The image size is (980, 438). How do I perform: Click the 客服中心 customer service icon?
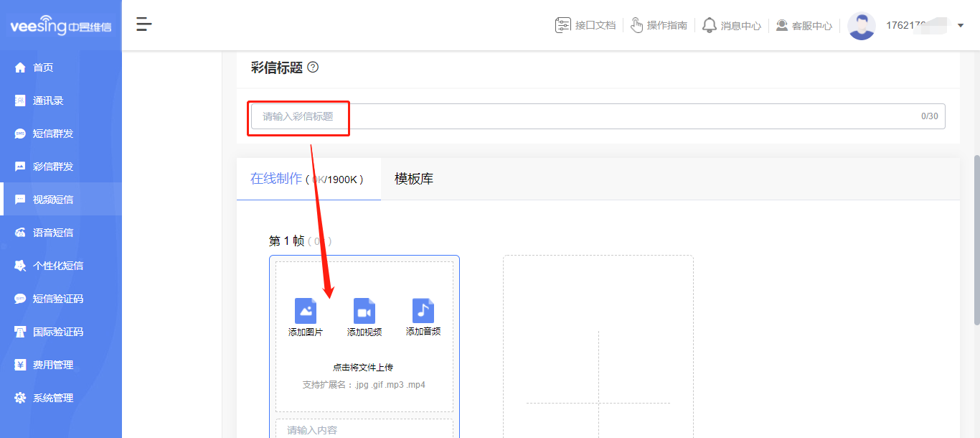781,24
